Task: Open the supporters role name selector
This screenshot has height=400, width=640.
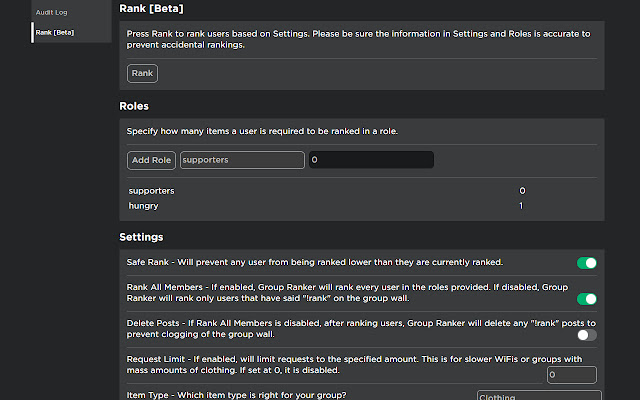Action: [x=242, y=160]
